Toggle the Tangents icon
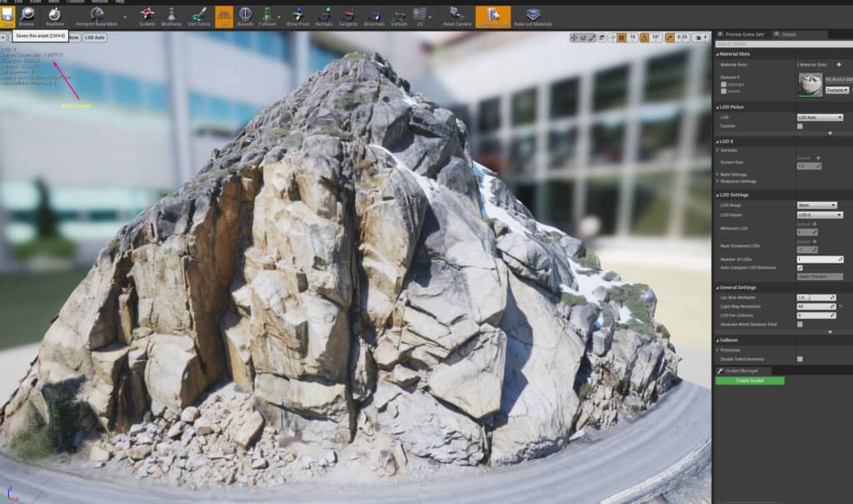Viewport: 853px width, 504px height. (x=348, y=17)
